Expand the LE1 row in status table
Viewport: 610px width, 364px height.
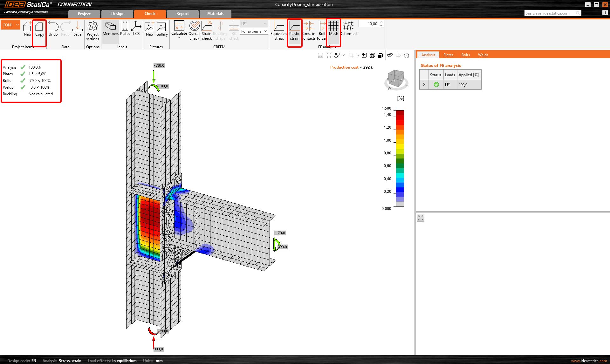pos(424,84)
